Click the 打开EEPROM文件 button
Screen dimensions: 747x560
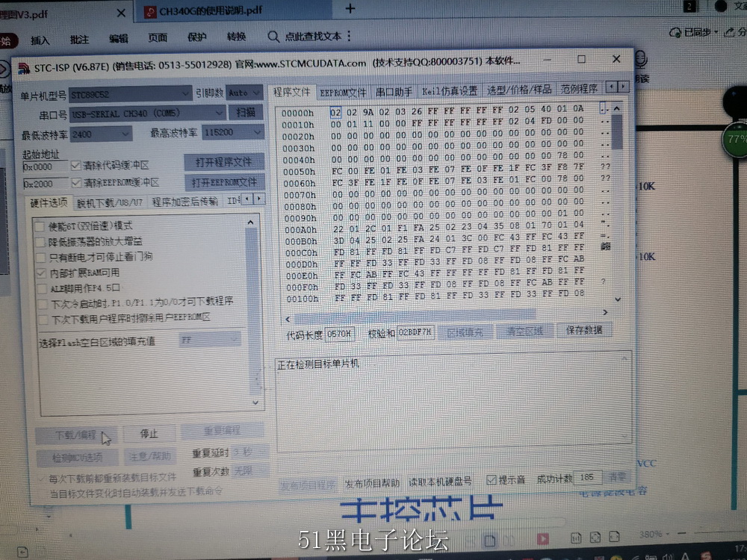pos(224,182)
